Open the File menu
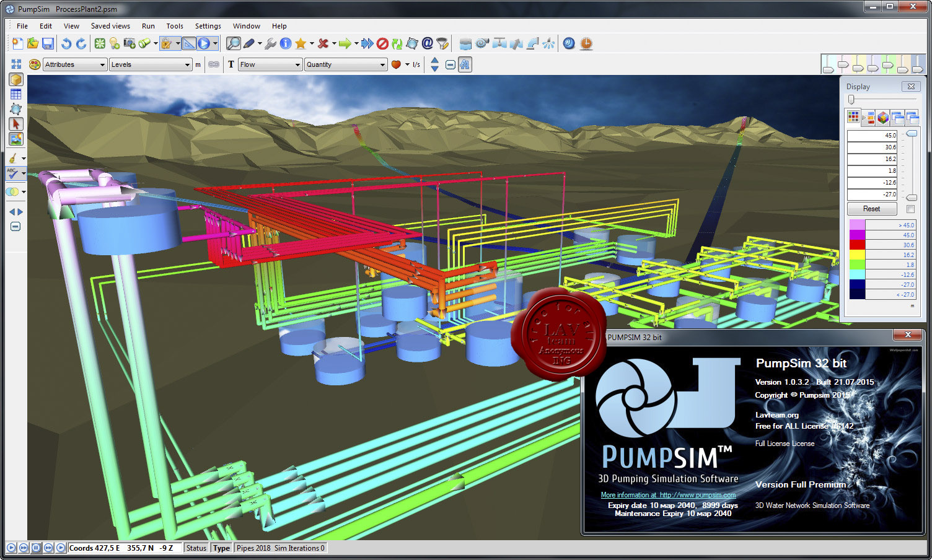This screenshot has width=932, height=560. tap(22, 26)
